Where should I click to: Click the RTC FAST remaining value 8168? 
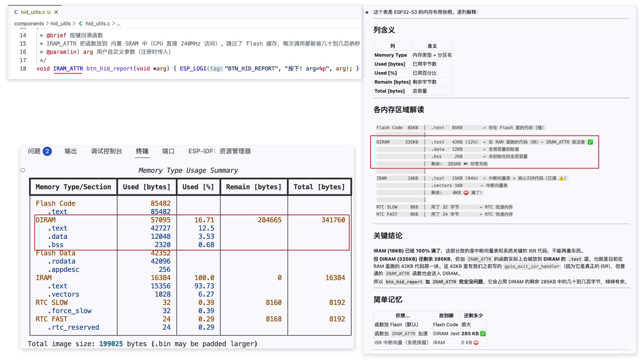point(274,319)
